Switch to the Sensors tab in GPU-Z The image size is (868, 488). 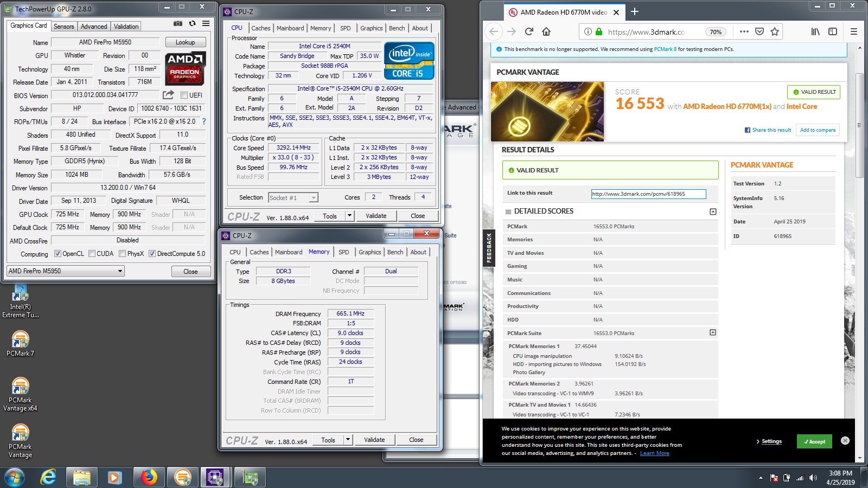64,27
